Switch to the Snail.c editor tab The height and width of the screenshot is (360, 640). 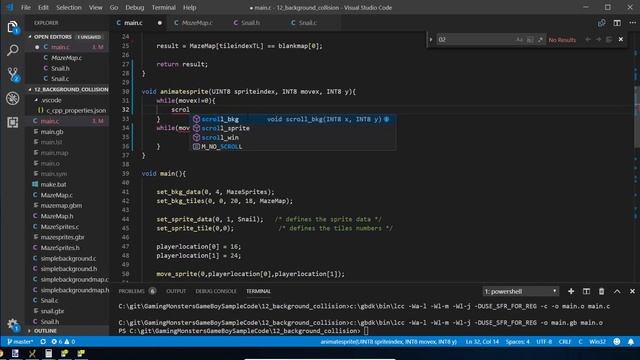(308, 23)
